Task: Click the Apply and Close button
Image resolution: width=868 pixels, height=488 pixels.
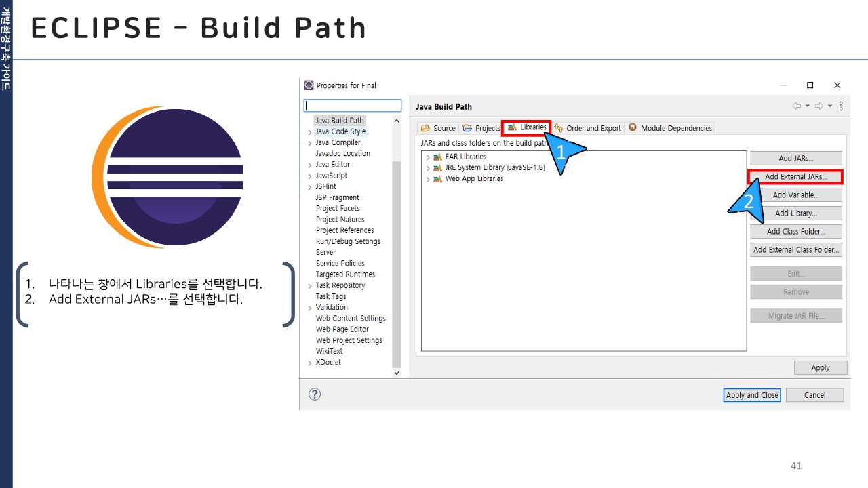Action: (752, 395)
